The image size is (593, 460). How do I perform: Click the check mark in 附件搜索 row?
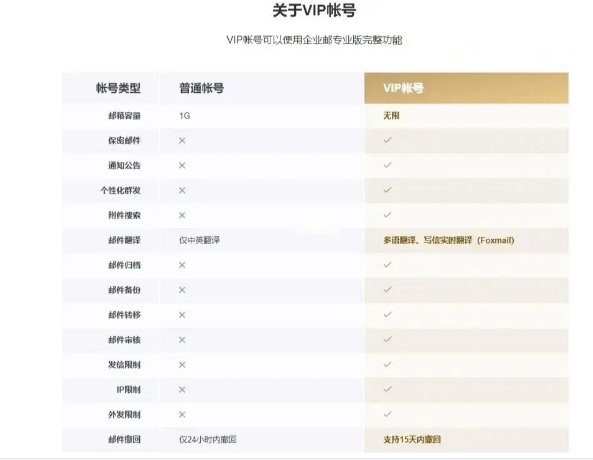point(387,215)
